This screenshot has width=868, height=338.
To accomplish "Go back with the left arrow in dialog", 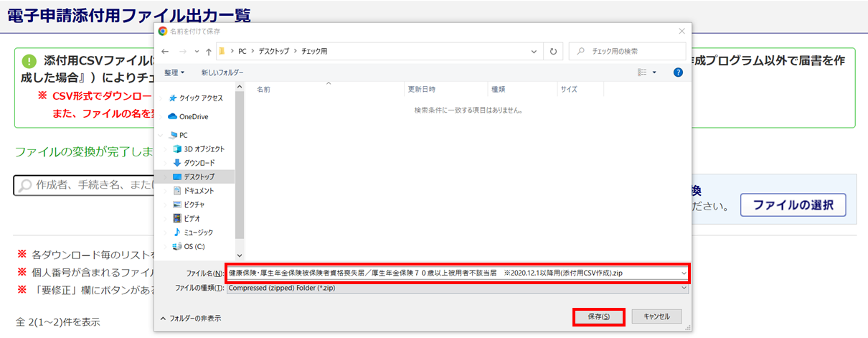I will click(166, 52).
